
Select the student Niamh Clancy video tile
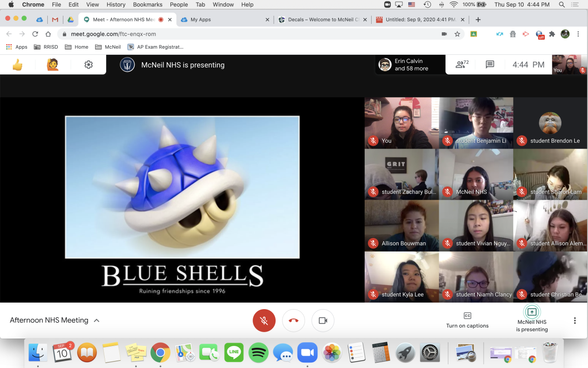(476, 277)
